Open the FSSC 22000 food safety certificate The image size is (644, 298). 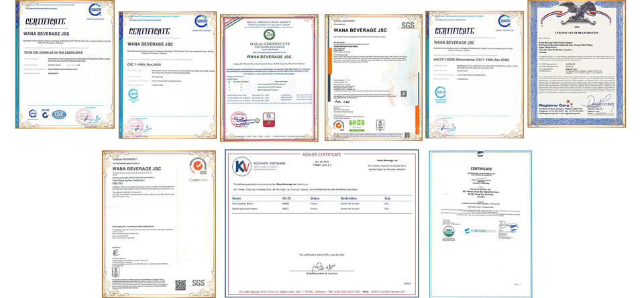[159, 224]
